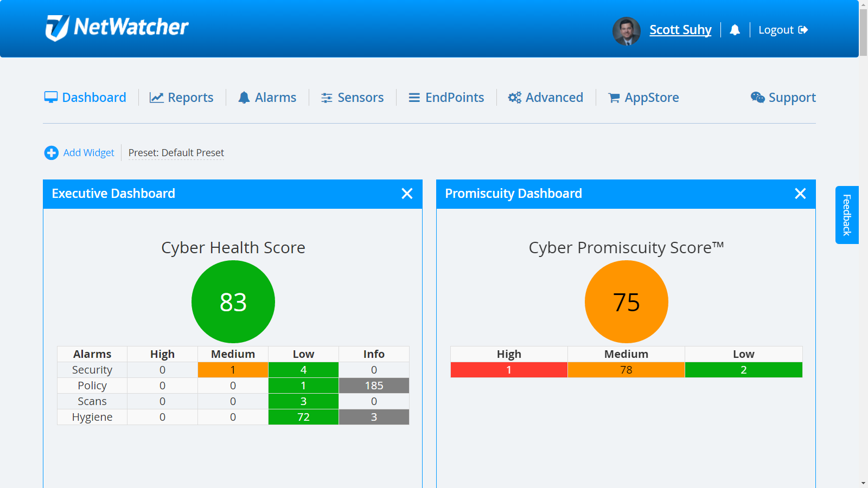Click the NetWatcher logo
Image resolution: width=868 pixels, height=488 pixels.
tap(117, 27)
